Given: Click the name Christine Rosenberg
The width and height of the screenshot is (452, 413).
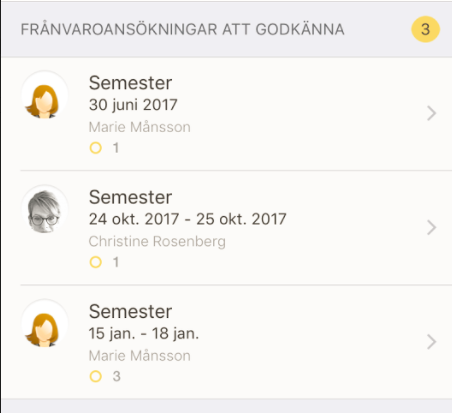Looking at the screenshot, I should tap(157, 242).
